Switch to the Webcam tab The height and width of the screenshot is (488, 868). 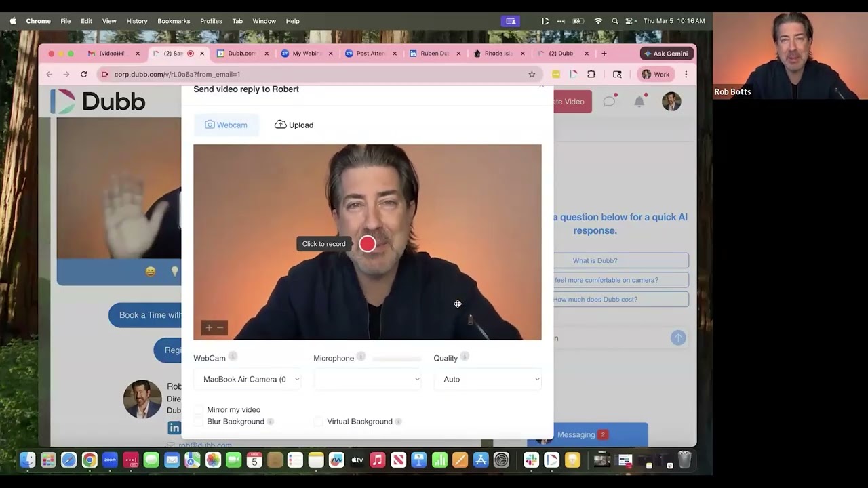tap(226, 125)
